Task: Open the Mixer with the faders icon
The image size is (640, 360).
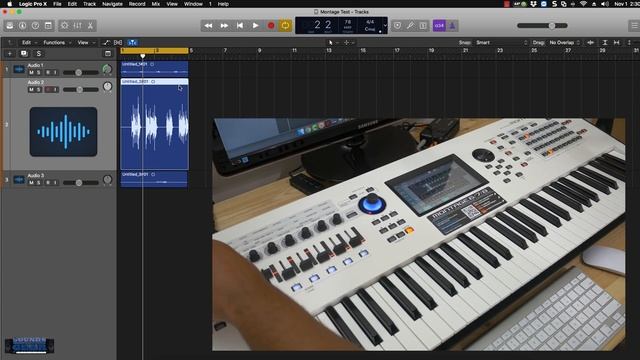Action: [x=77, y=26]
